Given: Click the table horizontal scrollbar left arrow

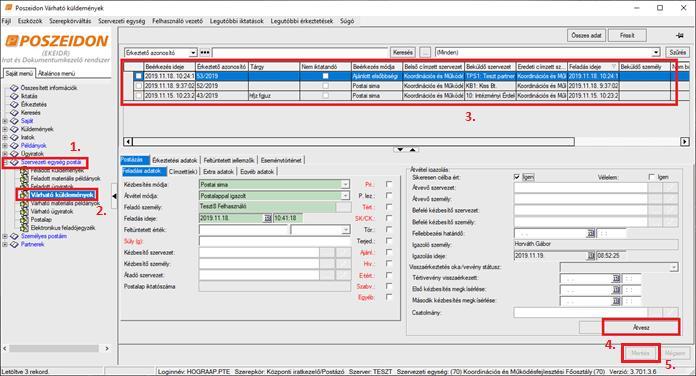Looking at the screenshot, I should click(x=128, y=142).
